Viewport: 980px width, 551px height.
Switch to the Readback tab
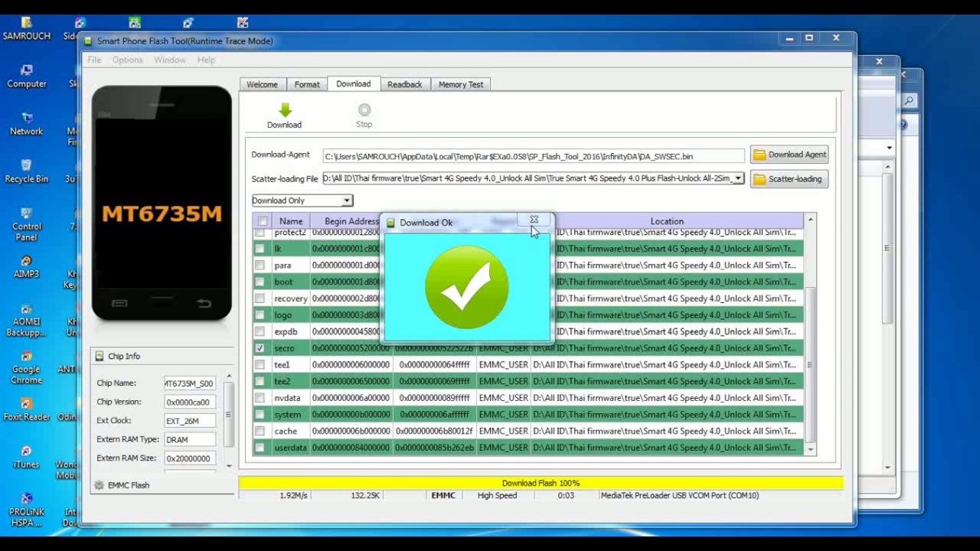(x=404, y=84)
